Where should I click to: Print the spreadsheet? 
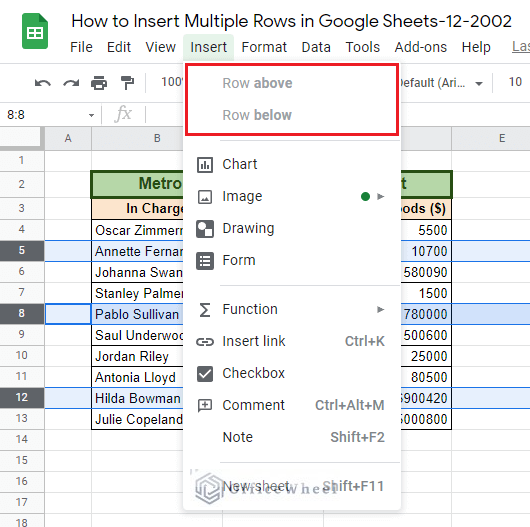(99, 83)
